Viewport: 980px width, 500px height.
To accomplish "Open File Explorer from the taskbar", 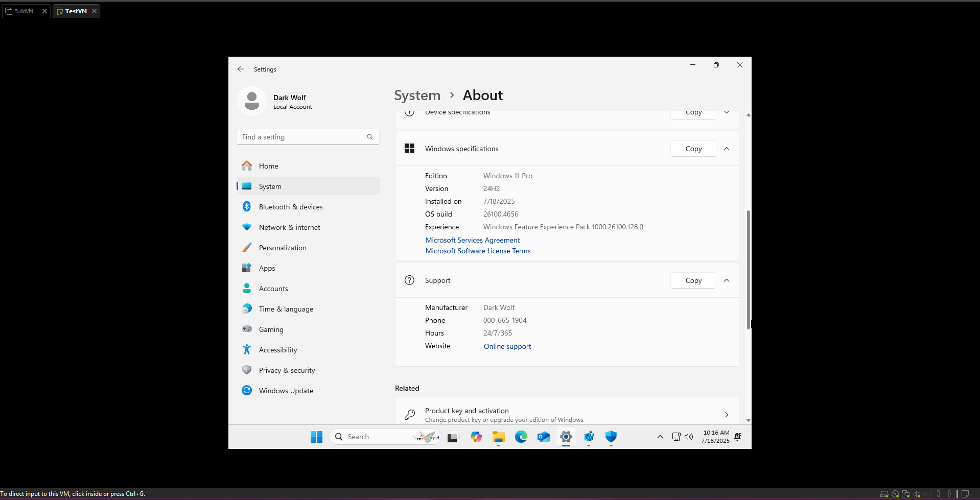I will pyautogui.click(x=499, y=437).
